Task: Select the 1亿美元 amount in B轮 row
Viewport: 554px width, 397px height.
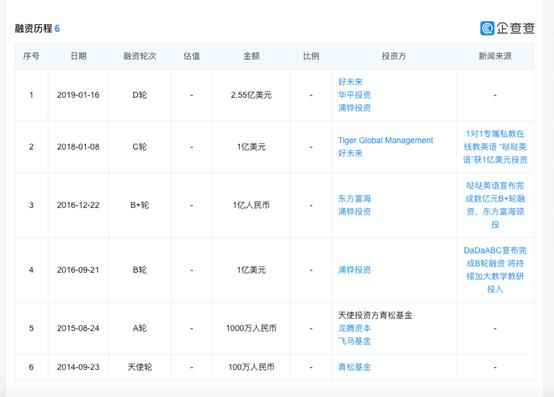Action: pyautogui.click(x=251, y=270)
